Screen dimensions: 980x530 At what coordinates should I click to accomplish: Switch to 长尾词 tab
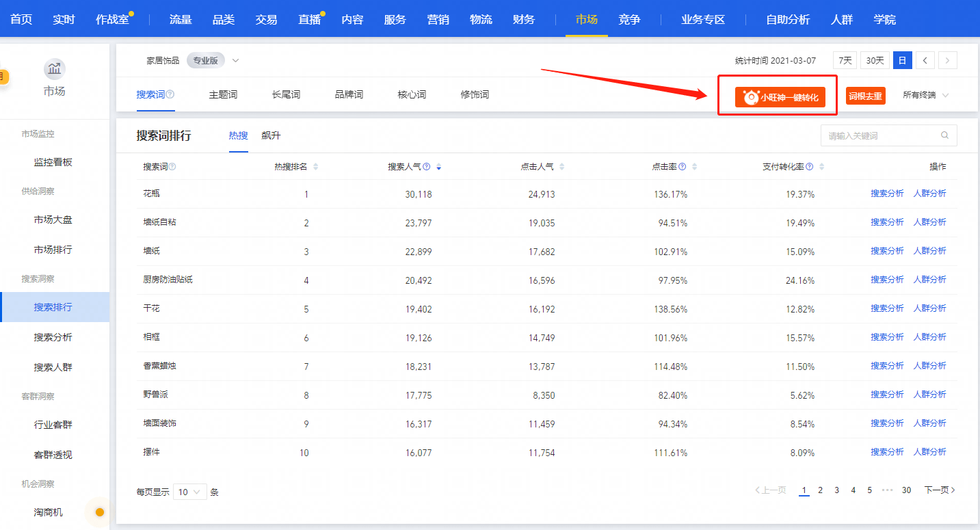pos(286,94)
